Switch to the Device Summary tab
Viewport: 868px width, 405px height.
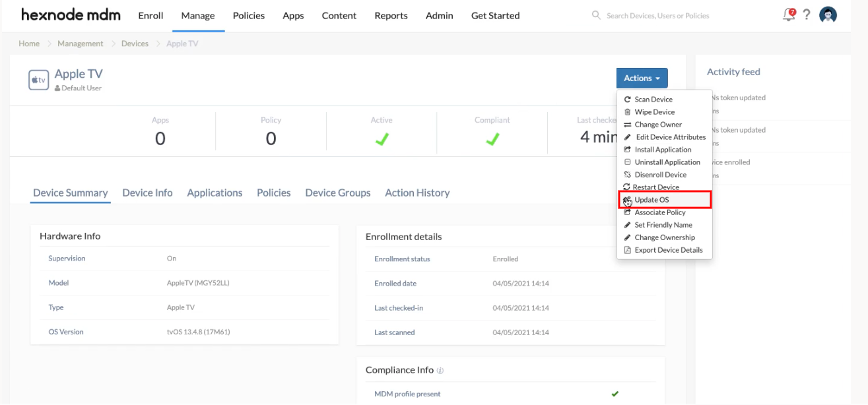click(70, 193)
